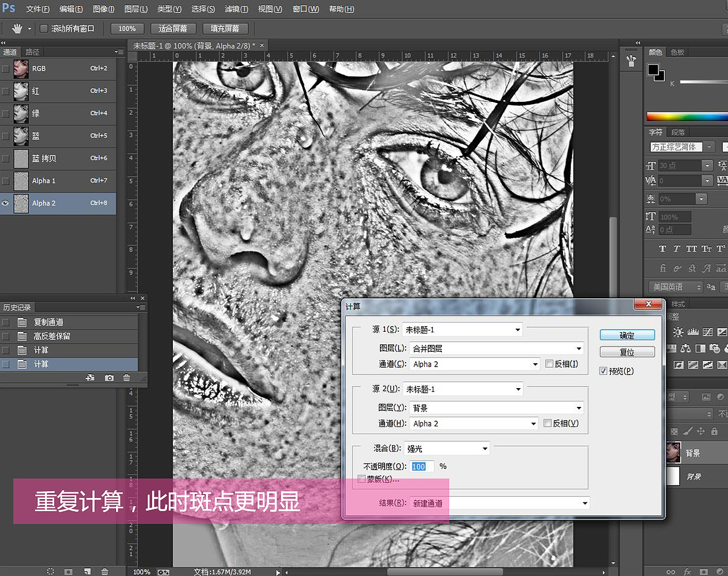
Task: Click Fill Screen button (填充屏幕)
Action: pos(225,28)
